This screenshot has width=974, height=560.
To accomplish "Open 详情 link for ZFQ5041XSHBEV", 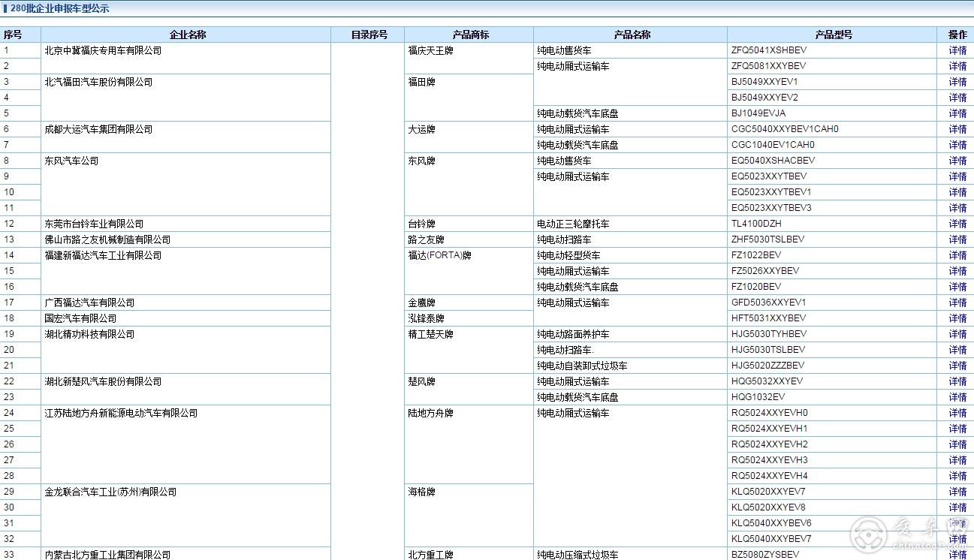I will coord(957,51).
